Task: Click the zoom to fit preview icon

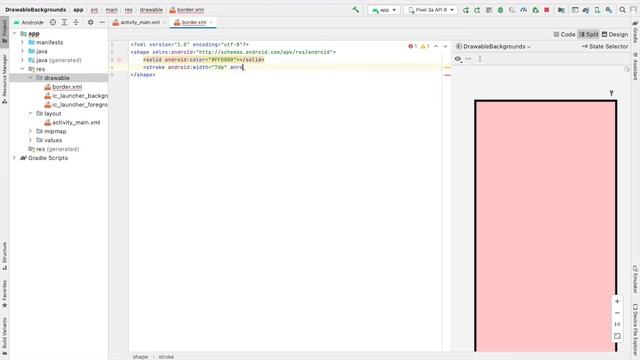Action: pyautogui.click(x=617, y=336)
